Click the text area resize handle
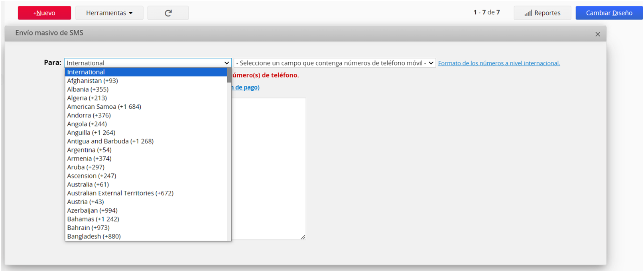This screenshot has height=272, width=644. (303, 237)
